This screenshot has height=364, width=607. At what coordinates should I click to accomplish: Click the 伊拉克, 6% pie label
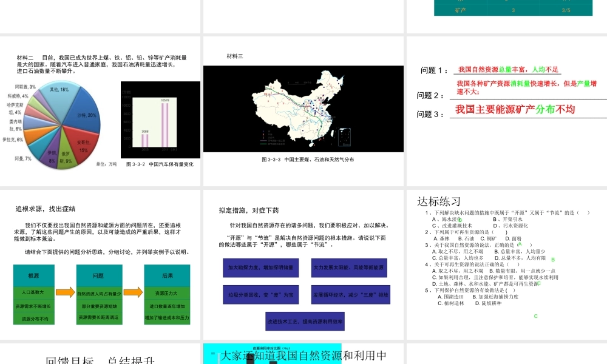[x=13, y=140]
